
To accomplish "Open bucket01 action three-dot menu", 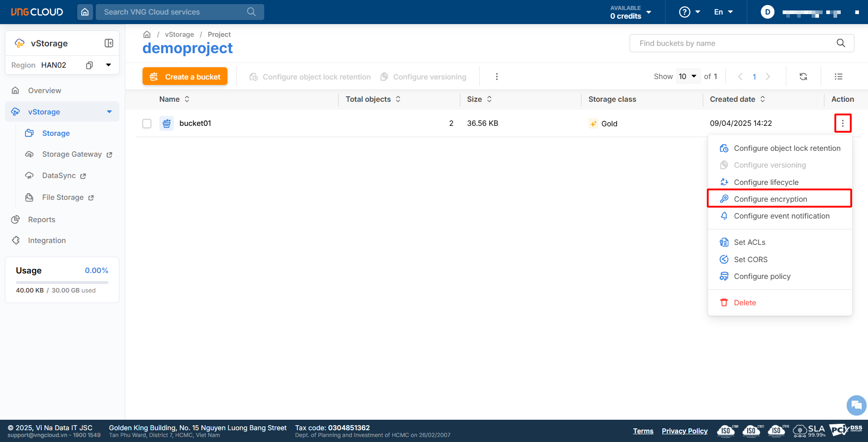I will pos(843,123).
